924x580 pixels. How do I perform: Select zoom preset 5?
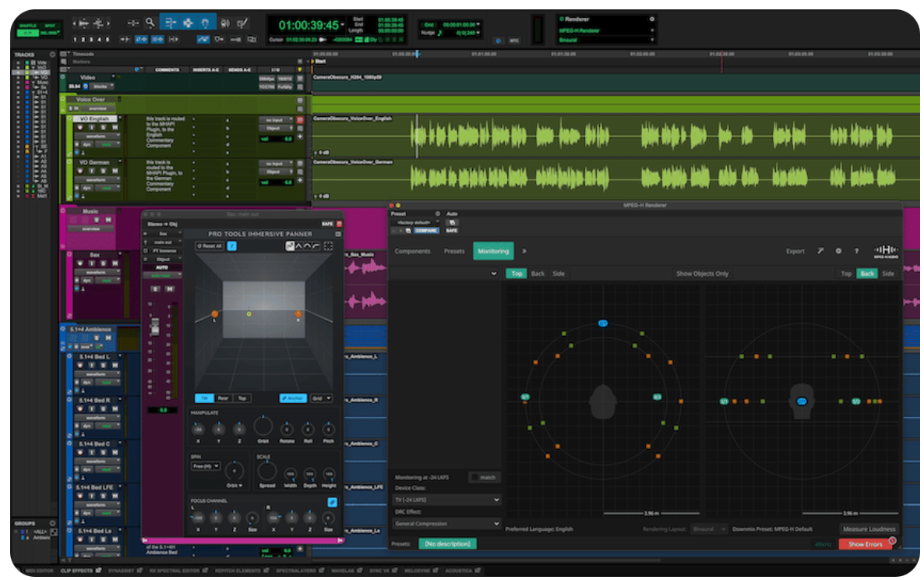(108, 40)
